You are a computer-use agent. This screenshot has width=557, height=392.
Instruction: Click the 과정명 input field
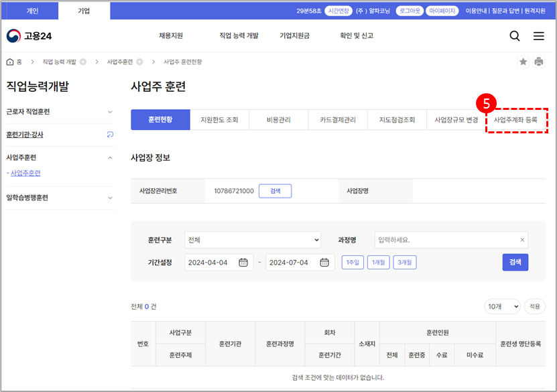tap(446, 240)
